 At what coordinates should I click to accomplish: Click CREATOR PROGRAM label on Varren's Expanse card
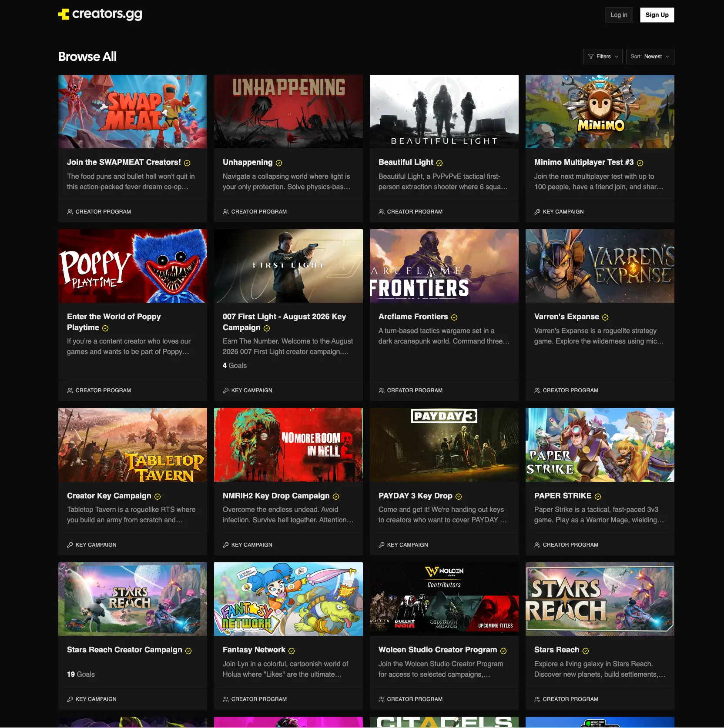570,391
